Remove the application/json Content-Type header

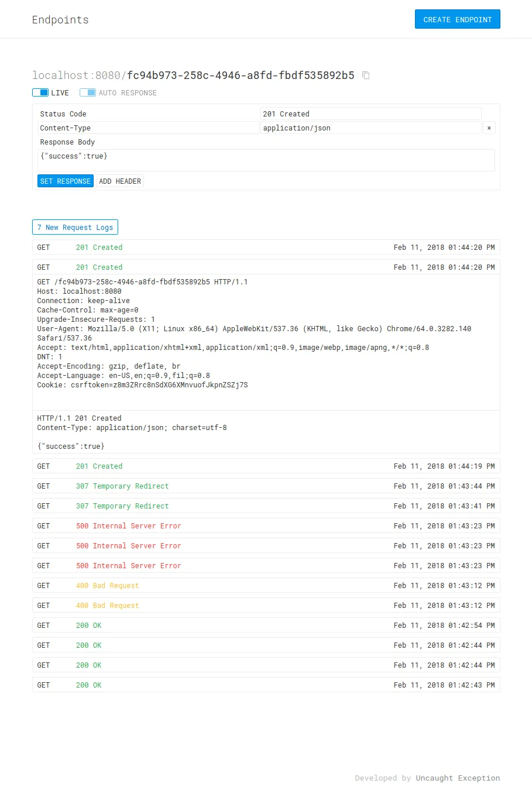pyautogui.click(x=489, y=128)
